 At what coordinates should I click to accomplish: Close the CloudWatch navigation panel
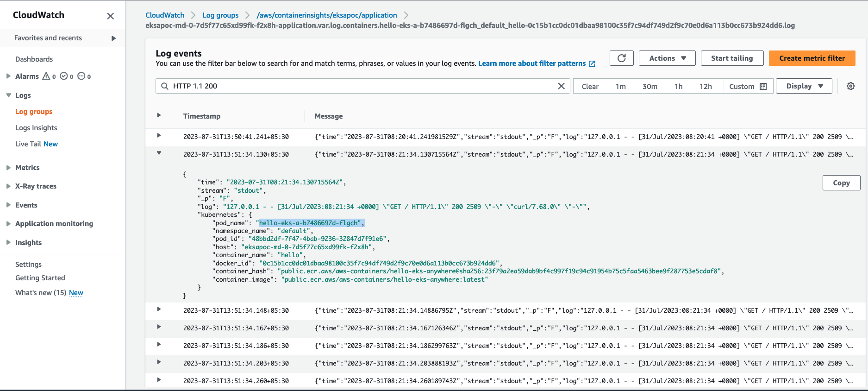pos(110,16)
